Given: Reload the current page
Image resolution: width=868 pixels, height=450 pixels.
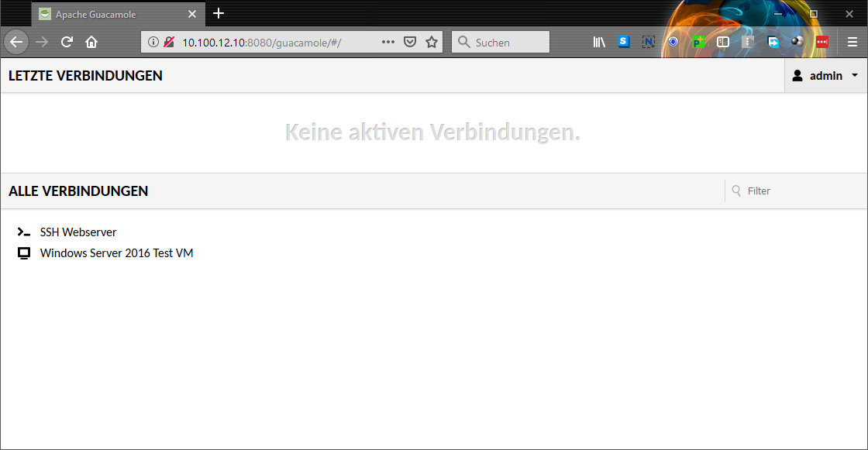Looking at the screenshot, I should [x=67, y=42].
